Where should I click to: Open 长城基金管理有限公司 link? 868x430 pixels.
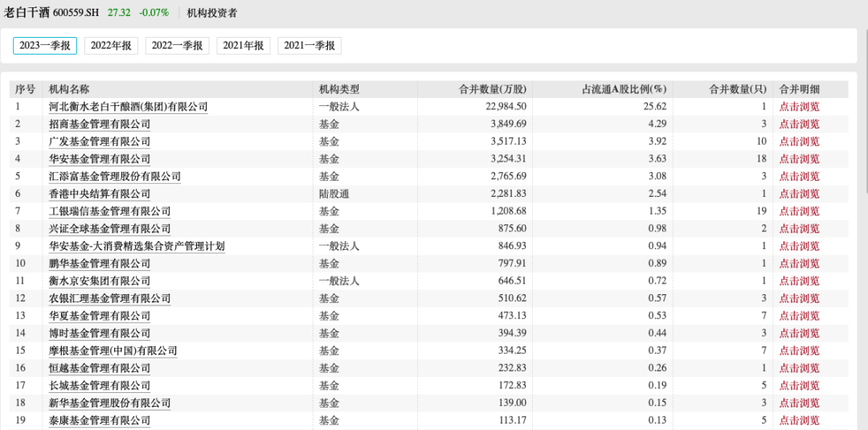click(x=100, y=386)
